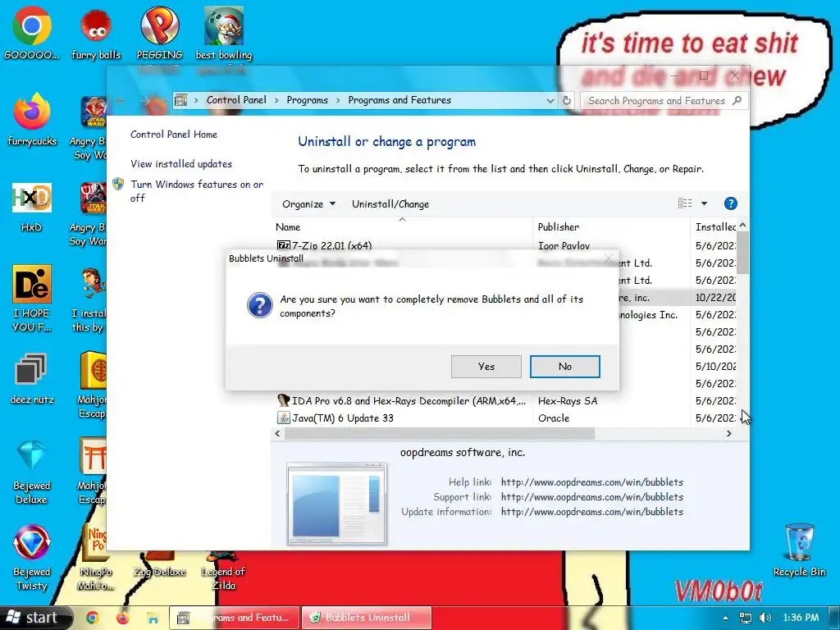The width and height of the screenshot is (840, 630).
Task: Open the Update information oopdreams URL
Action: pos(592,512)
